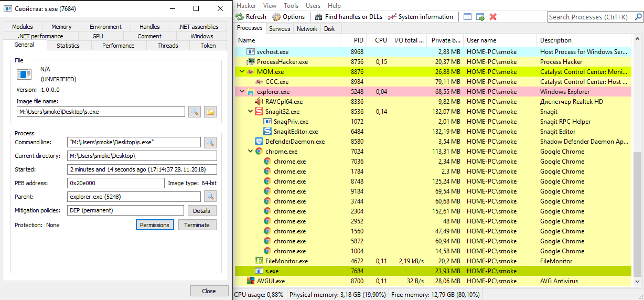
Task: Collapse the Snagit32.exe subtree
Action: pos(250,112)
